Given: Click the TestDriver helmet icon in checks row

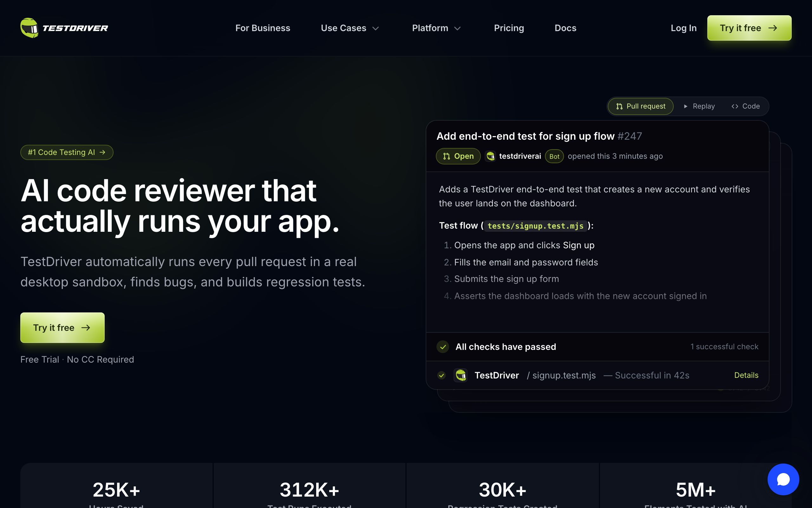Looking at the screenshot, I should 461,375.
